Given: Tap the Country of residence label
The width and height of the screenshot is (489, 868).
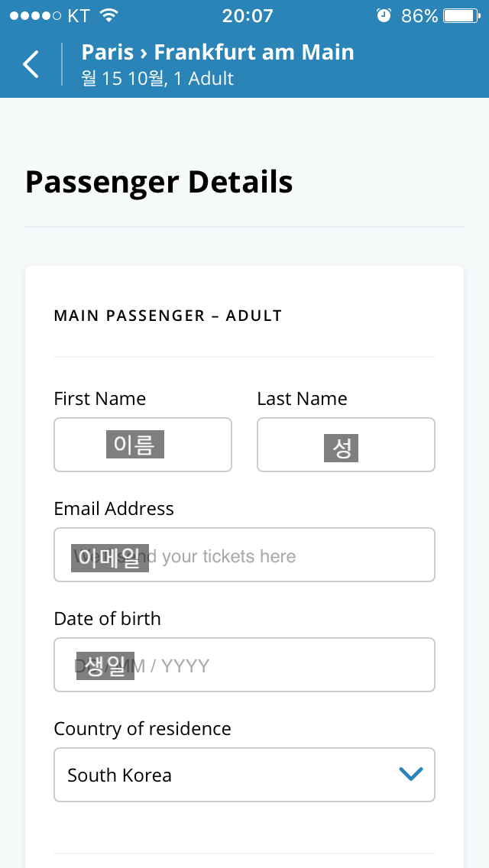Looking at the screenshot, I should (x=142, y=728).
